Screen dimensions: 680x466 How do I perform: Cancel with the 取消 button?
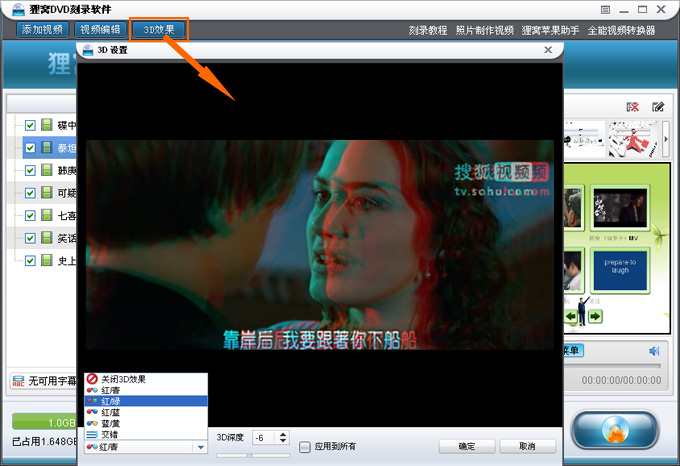[x=527, y=446]
